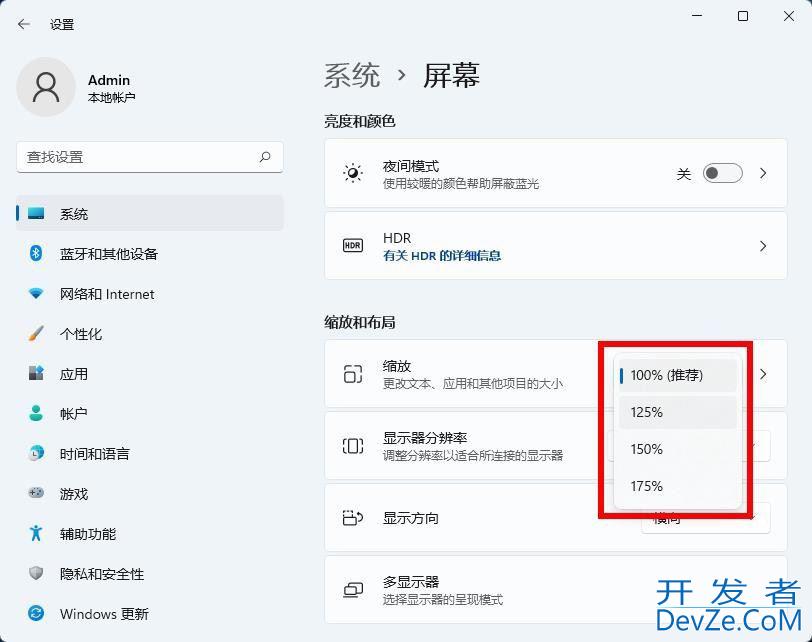The height and width of the screenshot is (642, 812).
Task: Click the search magnifier icon
Action: pos(265,156)
